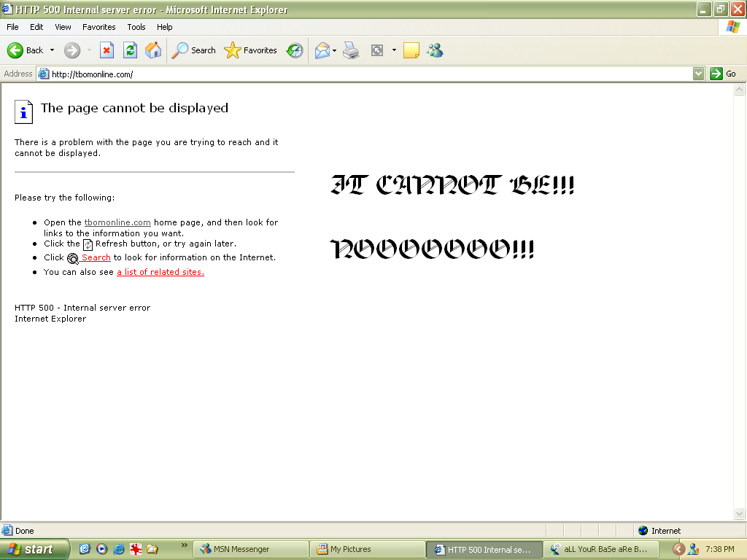Stop loading with the red X icon
The height and width of the screenshot is (560, 747).
[x=107, y=50]
